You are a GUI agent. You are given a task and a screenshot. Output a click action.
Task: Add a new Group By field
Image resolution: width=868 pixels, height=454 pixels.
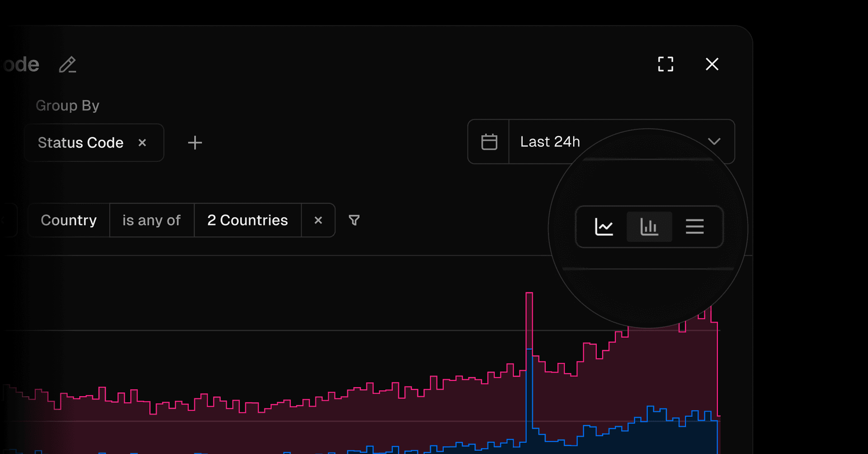195,143
